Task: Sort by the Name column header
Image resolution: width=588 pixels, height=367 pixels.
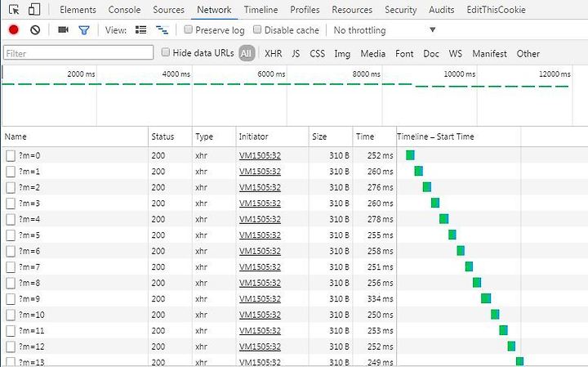Action: click(75, 137)
